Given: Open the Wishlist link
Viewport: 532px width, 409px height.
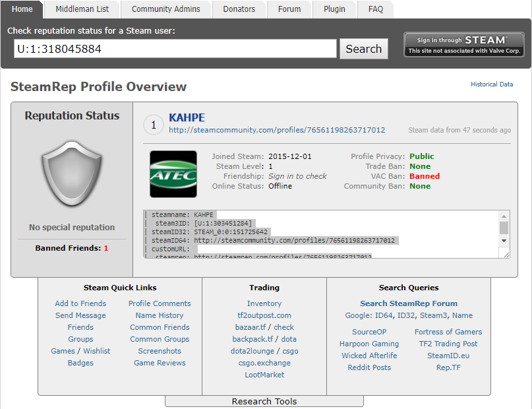Looking at the screenshot, I should (97, 351).
